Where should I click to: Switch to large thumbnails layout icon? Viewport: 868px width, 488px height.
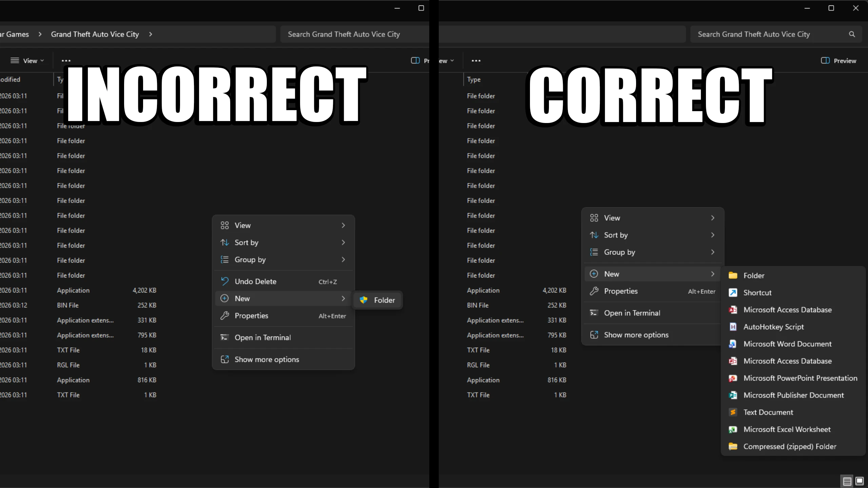[x=860, y=481]
